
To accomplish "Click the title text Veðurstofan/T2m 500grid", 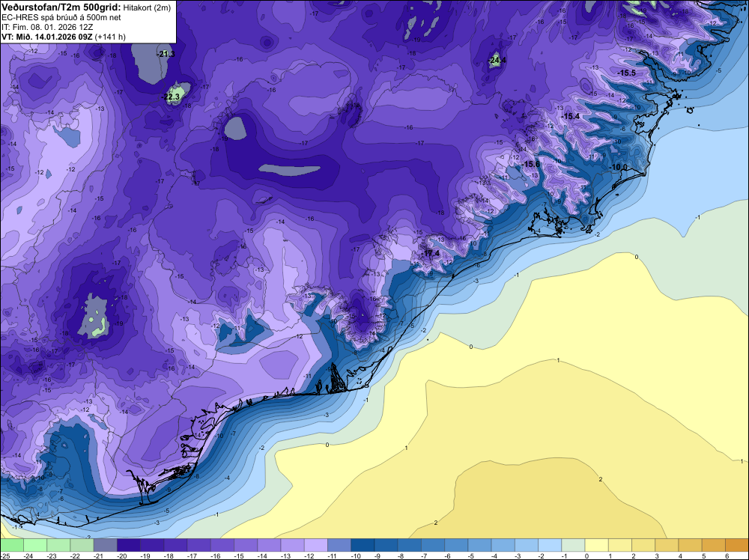I will [61, 7].
